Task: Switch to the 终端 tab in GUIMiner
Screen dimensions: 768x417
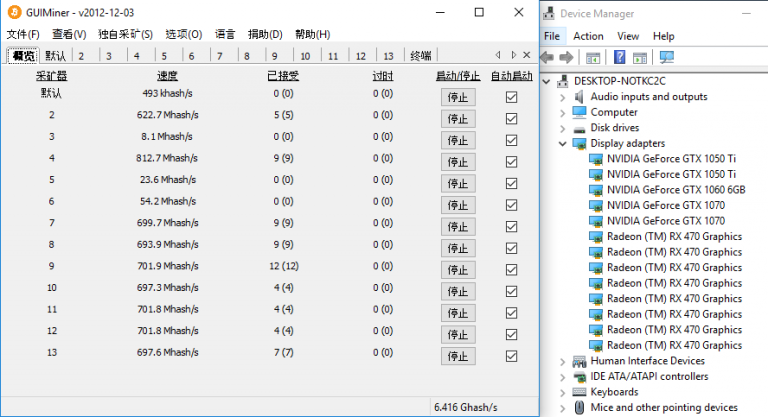Action: coord(421,56)
